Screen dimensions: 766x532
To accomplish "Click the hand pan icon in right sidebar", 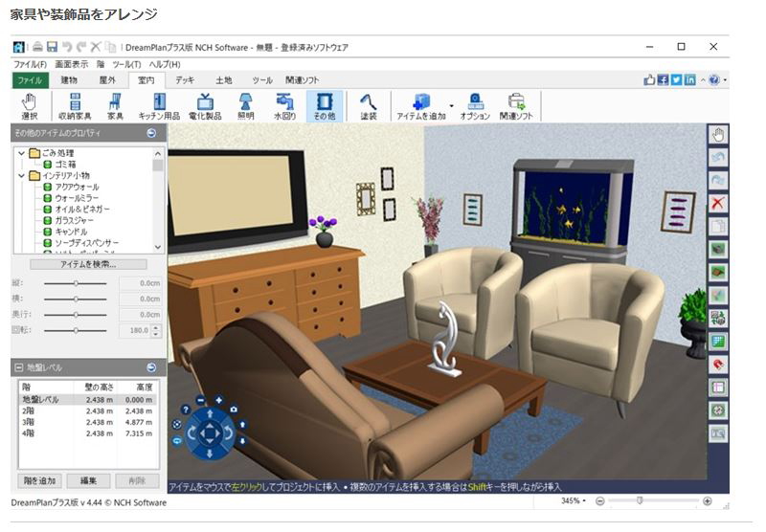I will pos(717,134).
